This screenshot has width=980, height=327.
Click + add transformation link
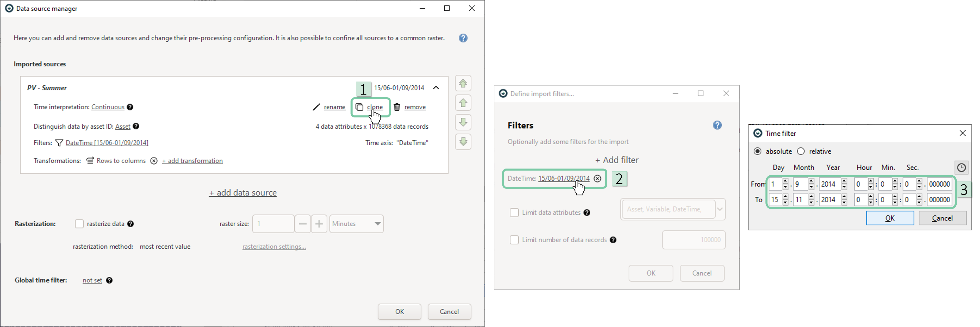tap(192, 161)
